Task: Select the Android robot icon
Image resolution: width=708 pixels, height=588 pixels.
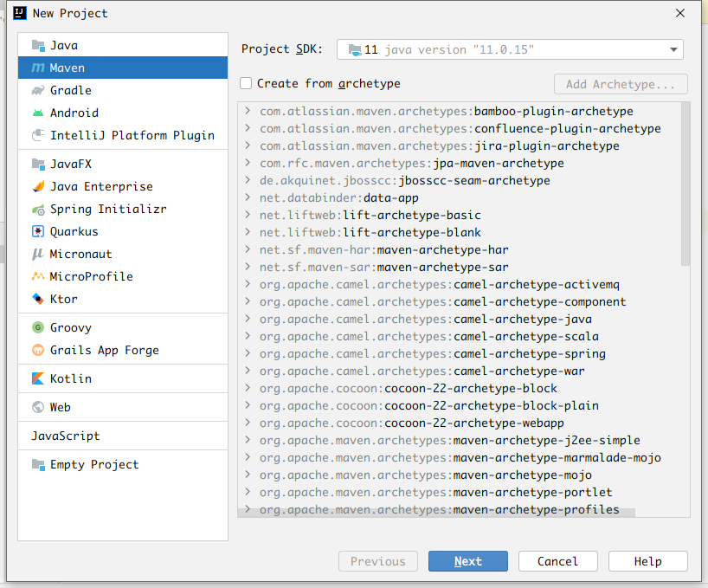Action: (x=37, y=113)
